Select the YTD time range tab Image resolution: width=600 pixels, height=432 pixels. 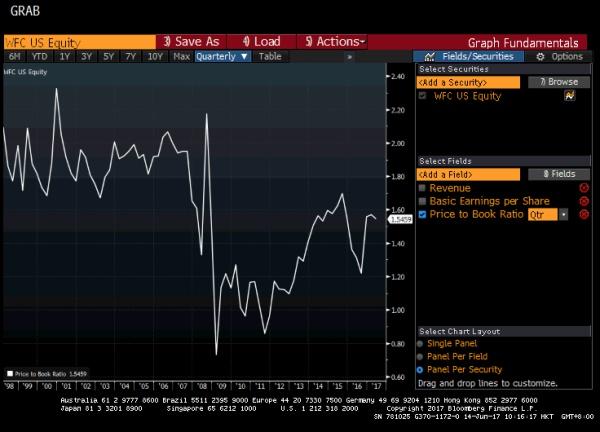(39, 57)
